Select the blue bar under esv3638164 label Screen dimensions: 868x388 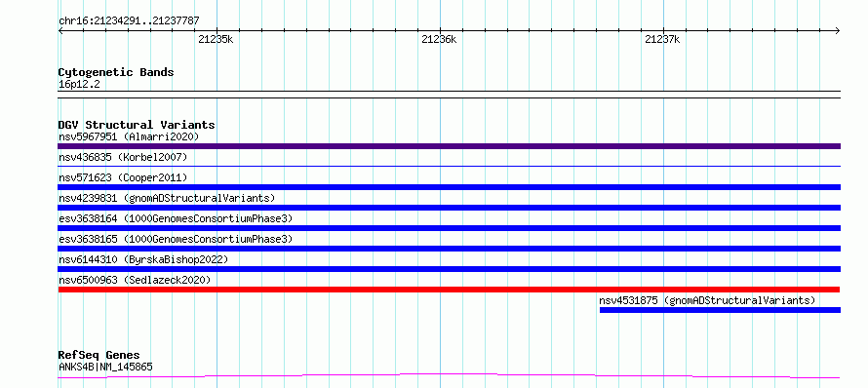pyautogui.click(x=449, y=228)
